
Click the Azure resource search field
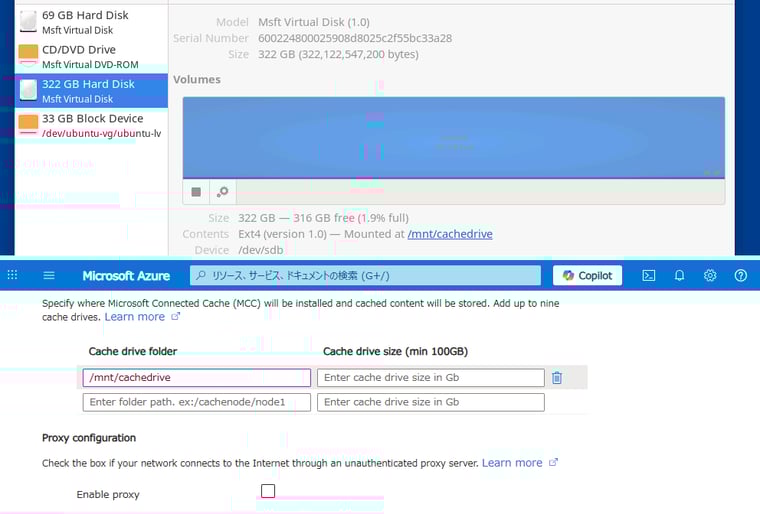365,275
